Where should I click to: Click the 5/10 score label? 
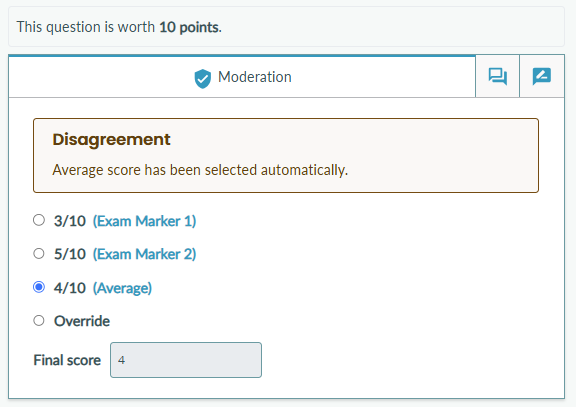tap(70, 254)
